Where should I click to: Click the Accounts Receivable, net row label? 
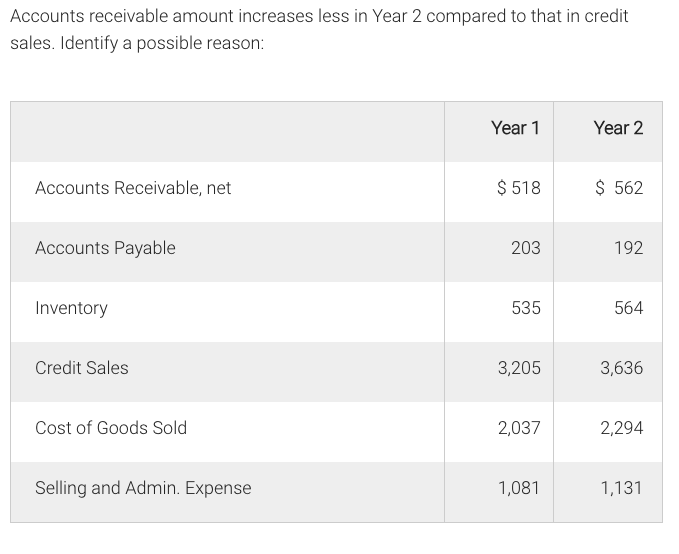point(133,188)
